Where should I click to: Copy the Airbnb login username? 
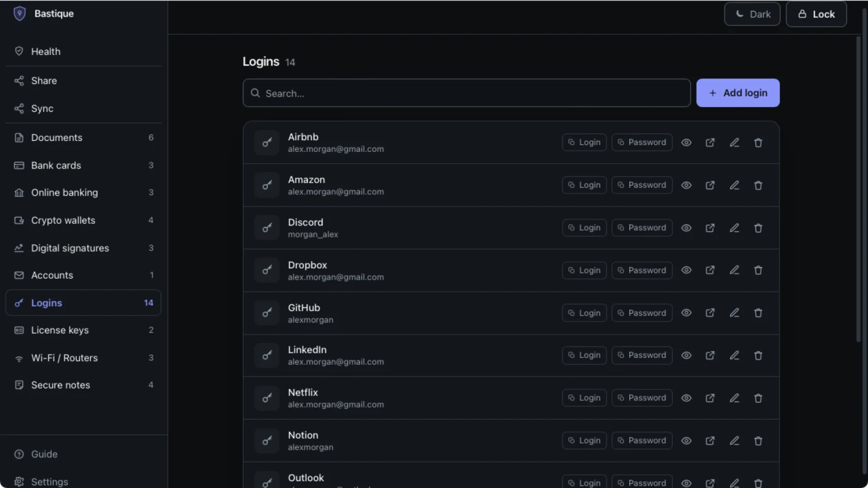584,143
